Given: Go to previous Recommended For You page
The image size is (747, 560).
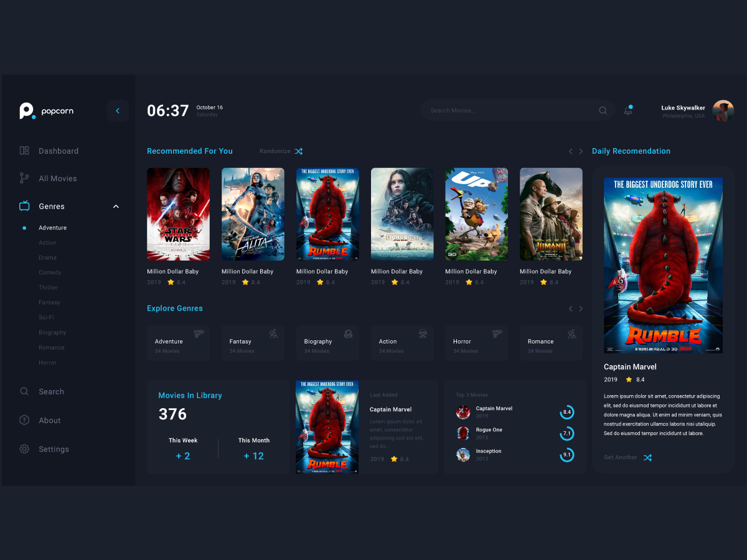Looking at the screenshot, I should coord(570,151).
